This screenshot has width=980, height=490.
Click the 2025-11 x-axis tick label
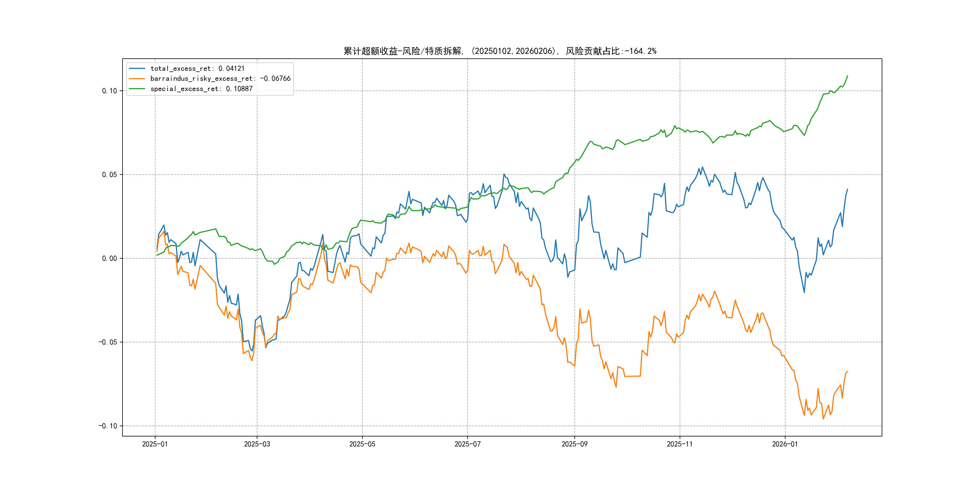680,444
